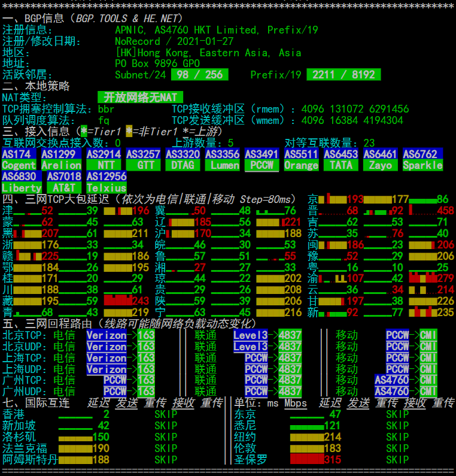
Task: Click the AS7018 AT&T badge
Action: tap(63, 182)
